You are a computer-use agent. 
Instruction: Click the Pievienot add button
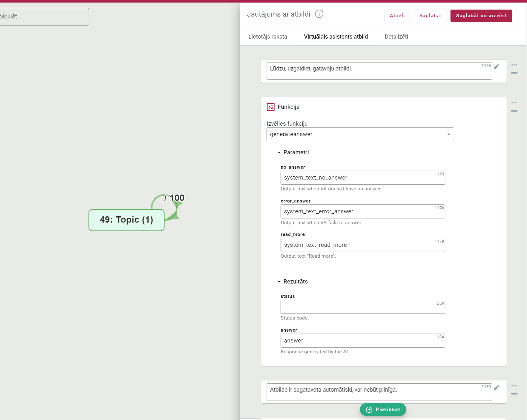click(383, 409)
